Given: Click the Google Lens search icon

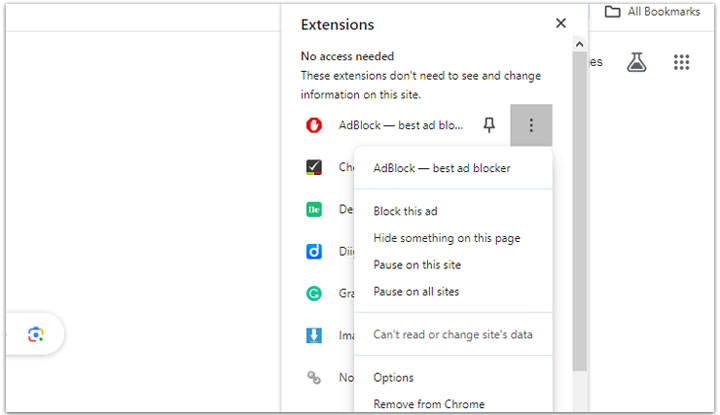Looking at the screenshot, I should [x=36, y=334].
